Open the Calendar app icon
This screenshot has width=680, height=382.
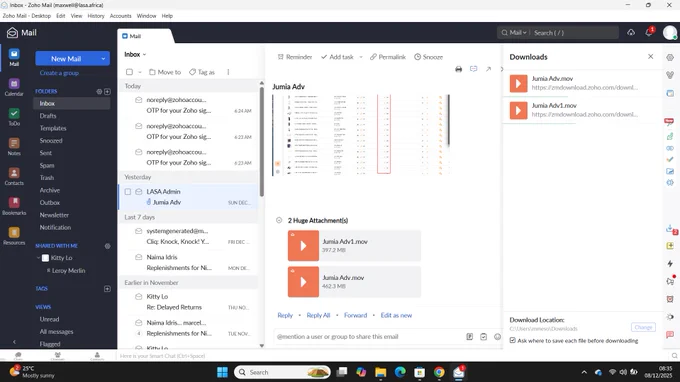(x=14, y=87)
